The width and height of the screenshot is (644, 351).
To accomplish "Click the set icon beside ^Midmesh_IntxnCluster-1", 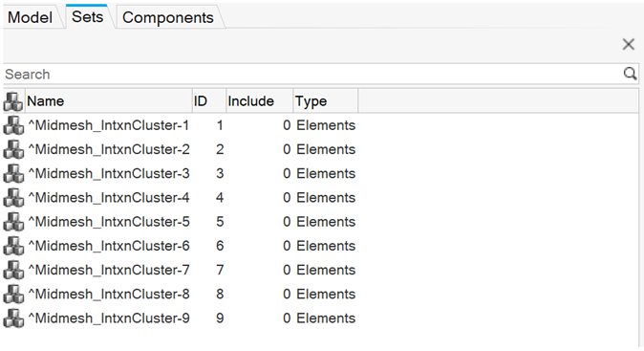I will [13, 125].
